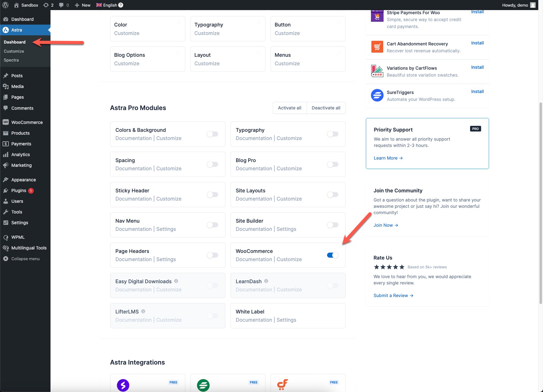Click the WPML help question mark icon
Image resolution: width=543 pixels, height=392 pixels.
point(121,5)
